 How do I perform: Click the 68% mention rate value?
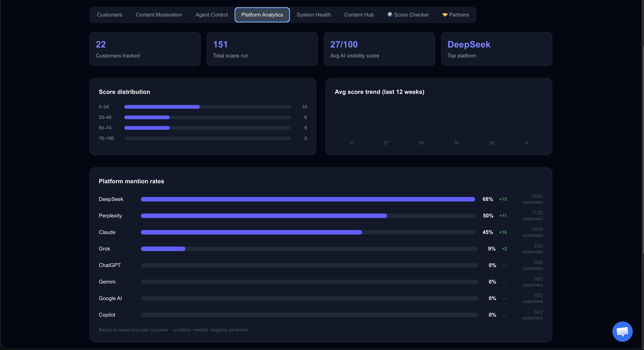(488, 199)
